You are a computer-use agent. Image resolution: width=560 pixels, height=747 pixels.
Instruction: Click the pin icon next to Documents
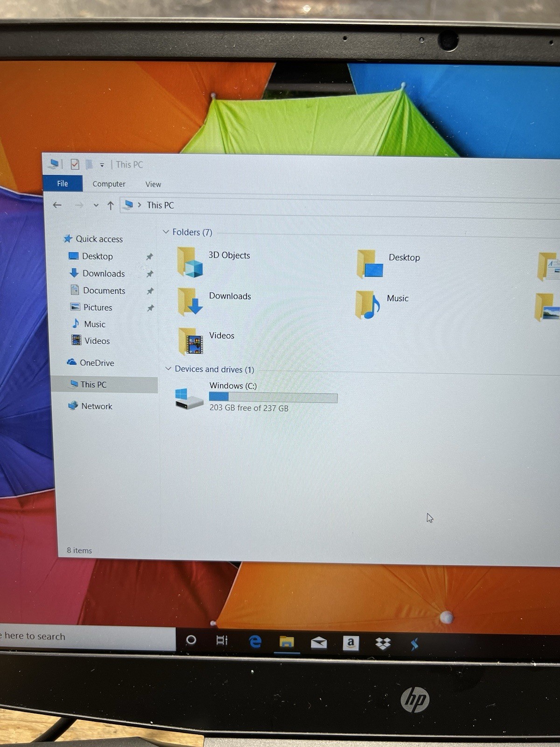pos(150,291)
